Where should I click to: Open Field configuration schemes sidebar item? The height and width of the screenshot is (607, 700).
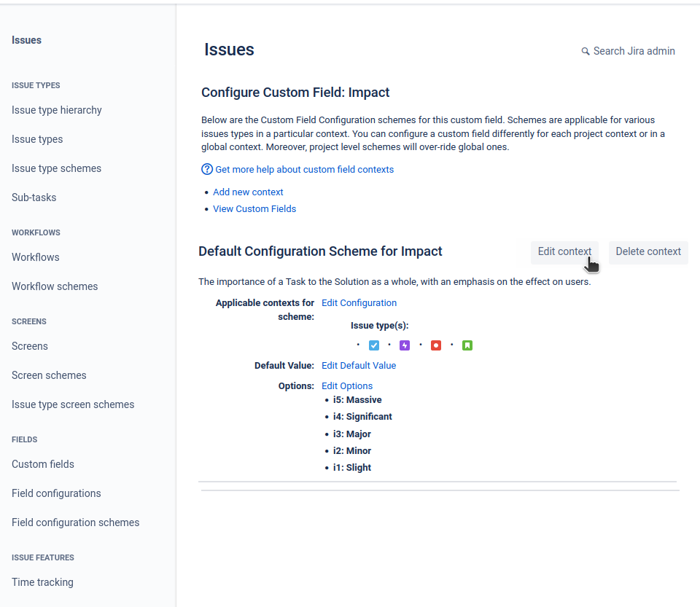pyautogui.click(x=75, y=522)
